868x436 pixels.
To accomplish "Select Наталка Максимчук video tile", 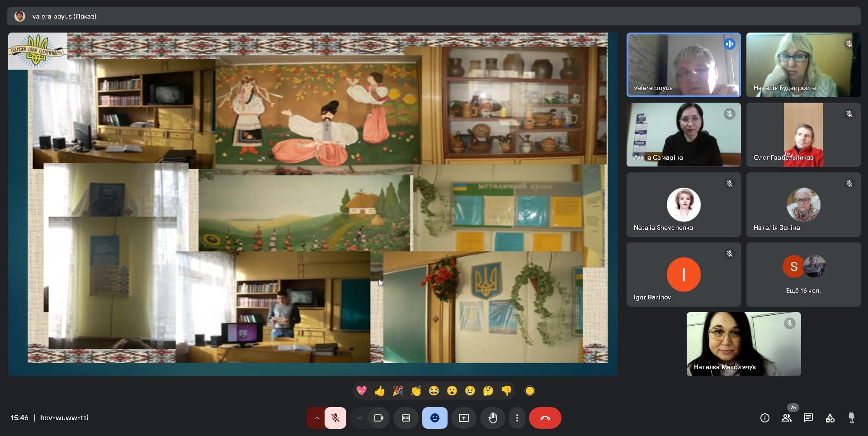I will point(744,344).
